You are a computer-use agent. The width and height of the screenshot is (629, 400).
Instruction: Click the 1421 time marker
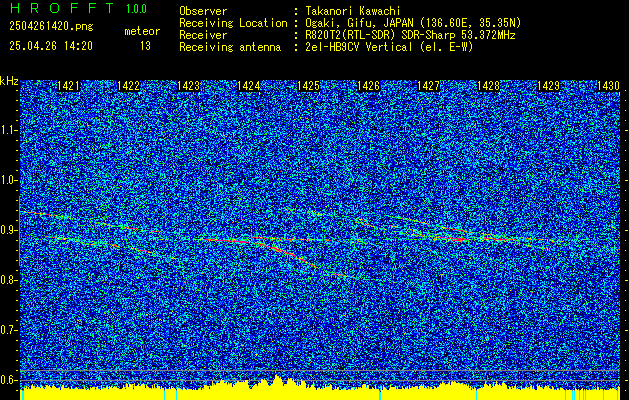coord(68,86)
